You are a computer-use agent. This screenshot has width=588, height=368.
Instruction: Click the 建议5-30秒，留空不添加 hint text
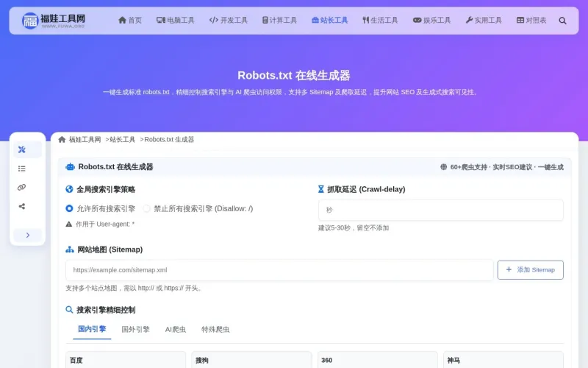(x=354, y=228)
